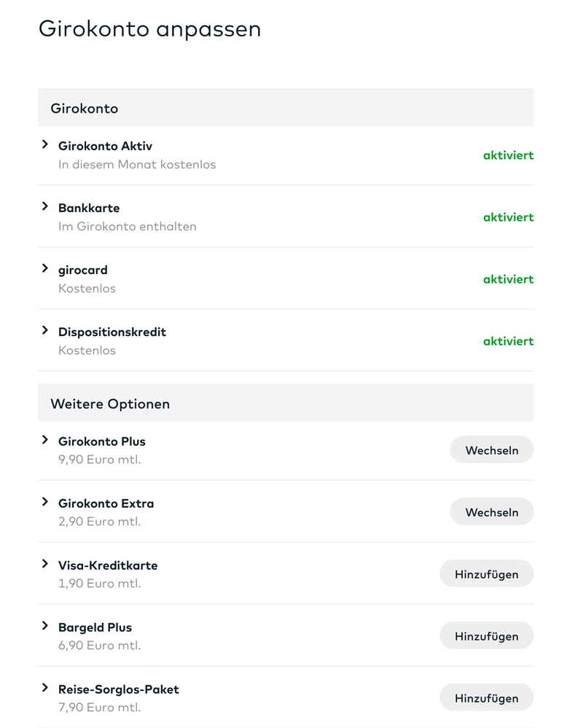Expand the Girokonto Extra chevron

pos(45,502)
